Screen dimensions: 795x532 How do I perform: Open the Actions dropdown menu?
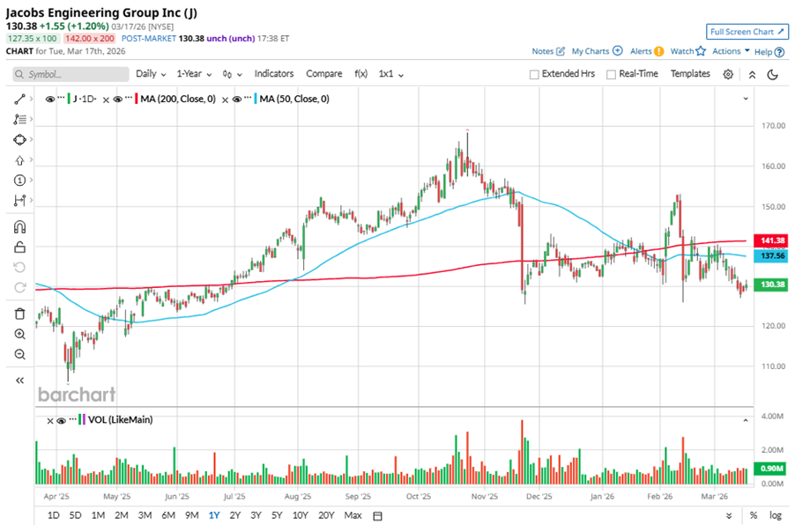pos(731,51)
